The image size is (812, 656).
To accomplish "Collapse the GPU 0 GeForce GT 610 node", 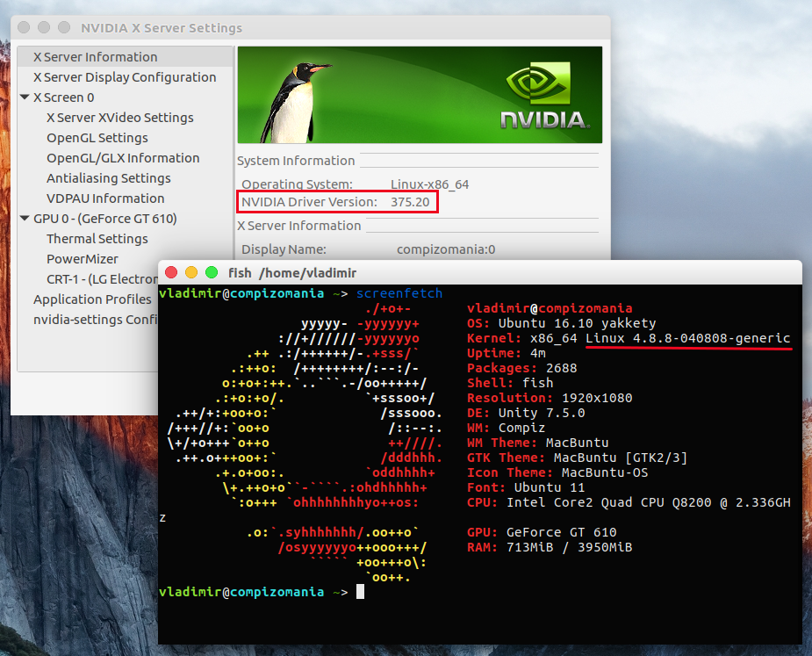I will 25,218.
